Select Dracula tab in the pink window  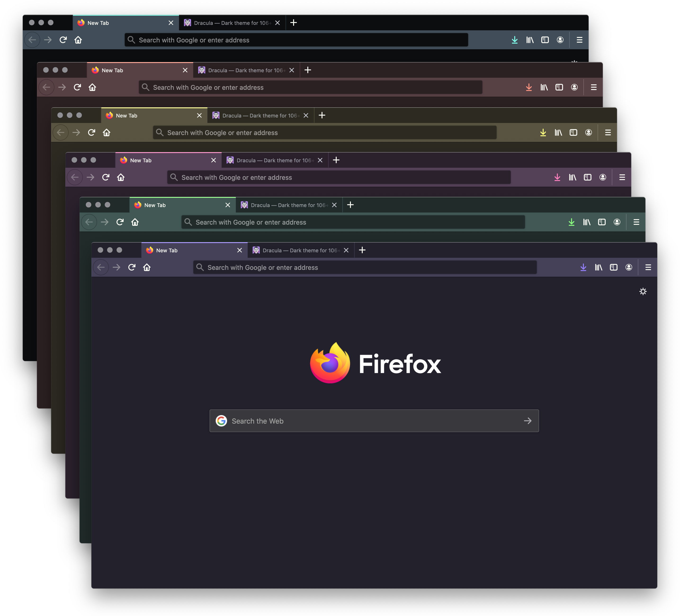coord(275,160)
